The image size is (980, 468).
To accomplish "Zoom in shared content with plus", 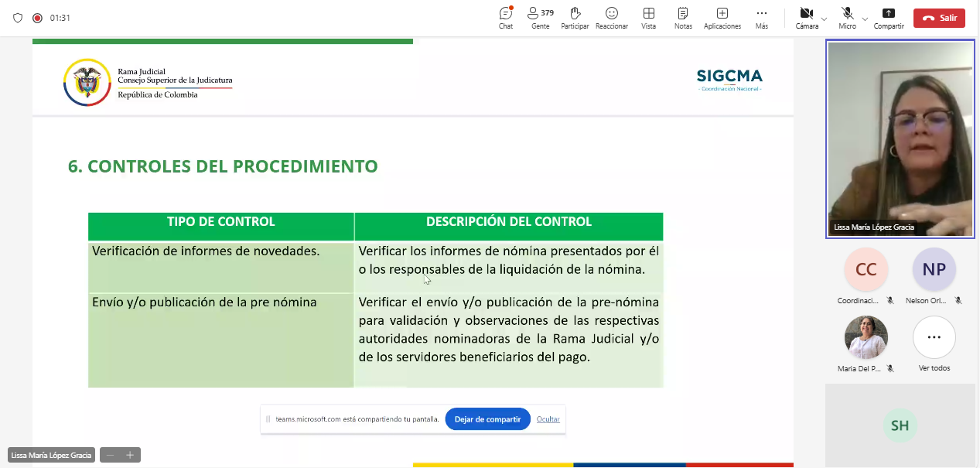I will (130, 455).
